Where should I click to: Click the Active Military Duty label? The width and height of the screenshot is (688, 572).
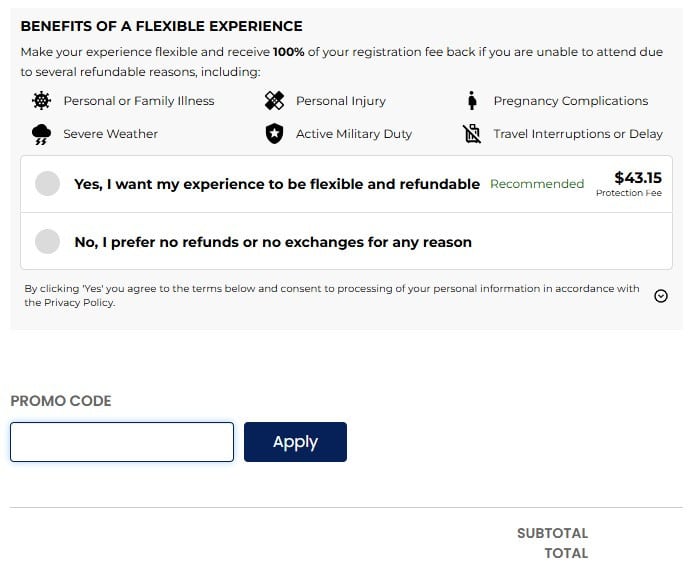tap(353, 134)
